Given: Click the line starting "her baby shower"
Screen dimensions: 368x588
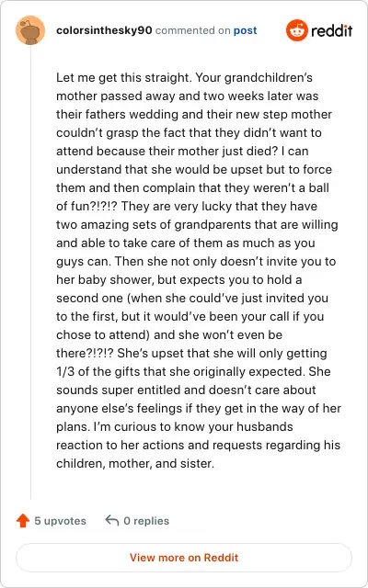Looking at the screenshot, I should (179, 279).
